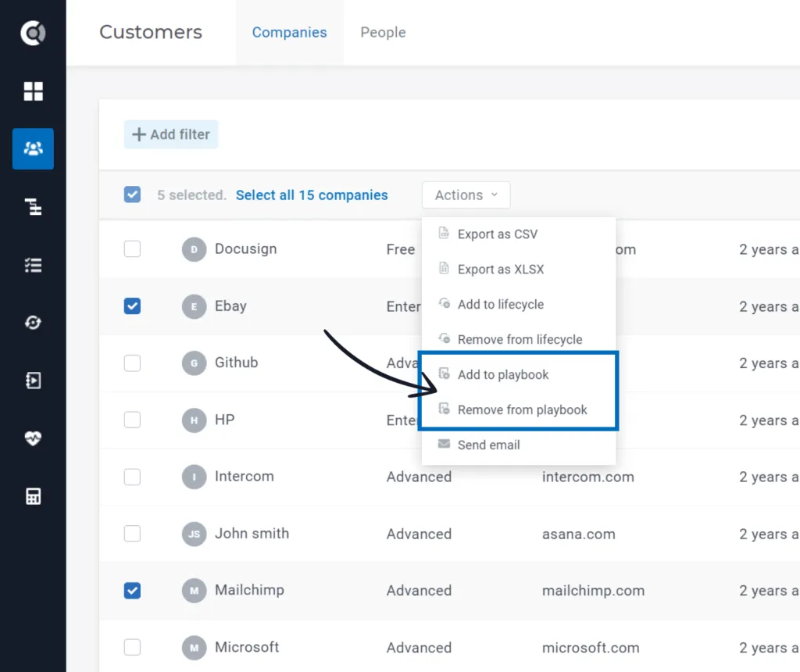The image size is (800, 672).
Task: Select Add to playbook
Action: [x=519, y=375]
